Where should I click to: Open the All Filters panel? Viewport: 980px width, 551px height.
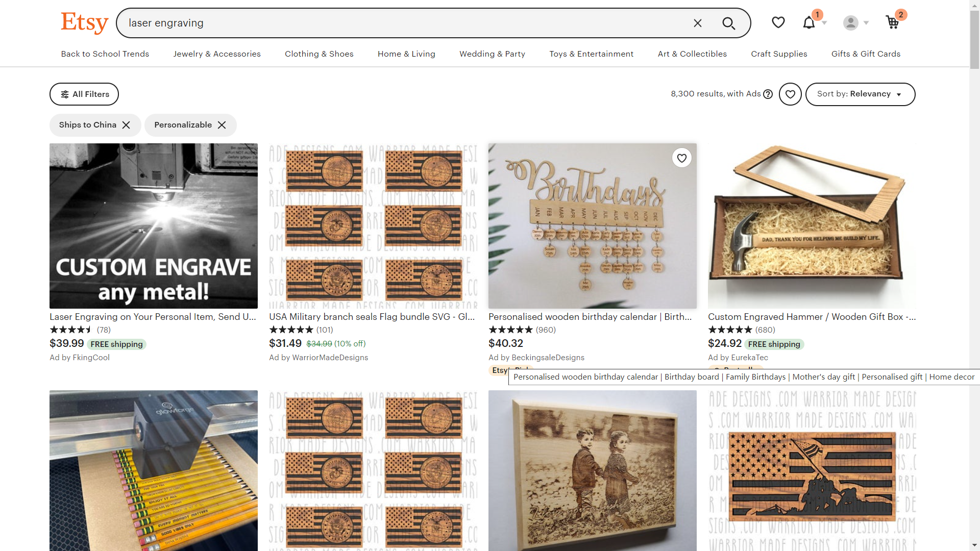point(84,94)
